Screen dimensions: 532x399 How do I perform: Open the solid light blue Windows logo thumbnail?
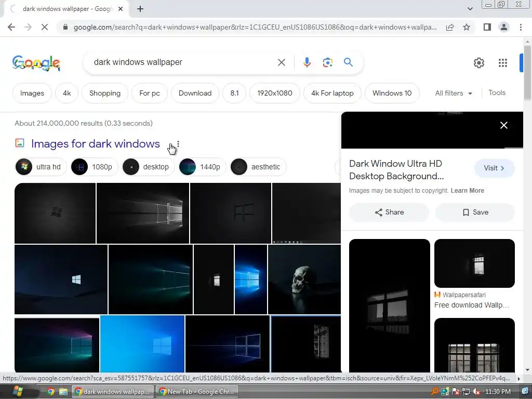(x=142, y=344)
